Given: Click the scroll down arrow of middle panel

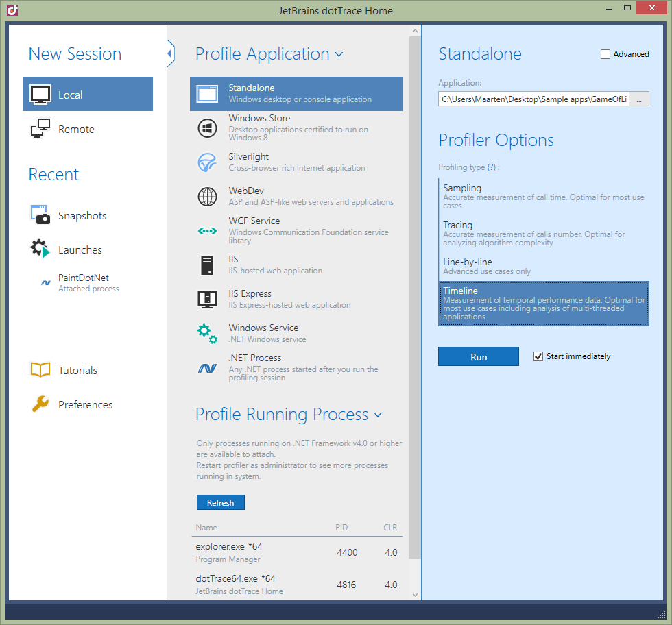Looking at the screenshot, I should [x=415, y=595].
